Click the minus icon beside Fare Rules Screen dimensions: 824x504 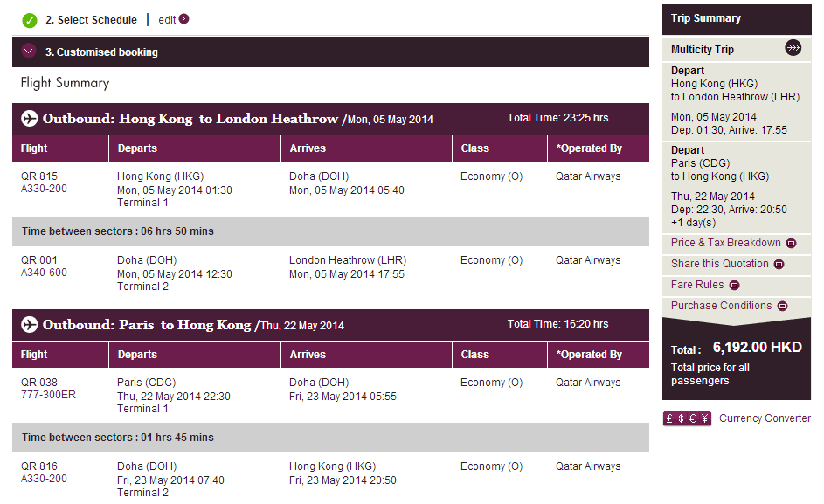tap(734, 285)
